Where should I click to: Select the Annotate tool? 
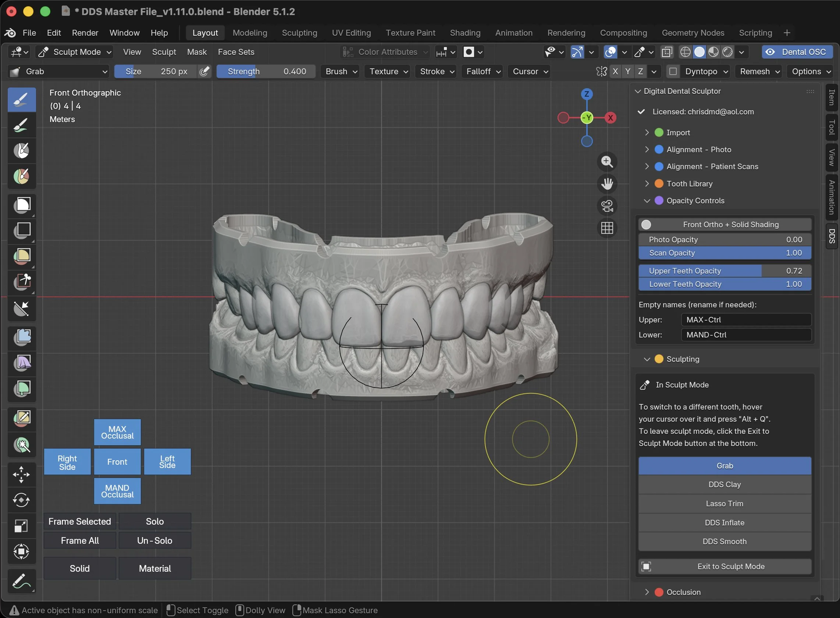(x=22, y=581)
